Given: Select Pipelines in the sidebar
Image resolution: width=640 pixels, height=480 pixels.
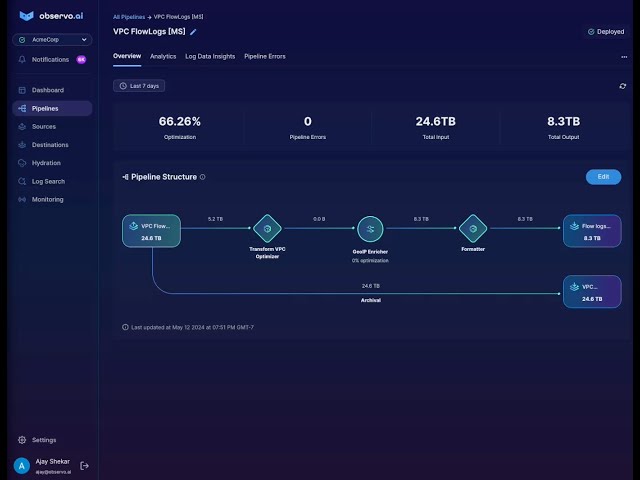Looking at the screenshot, I should click(x=52, y=109).
